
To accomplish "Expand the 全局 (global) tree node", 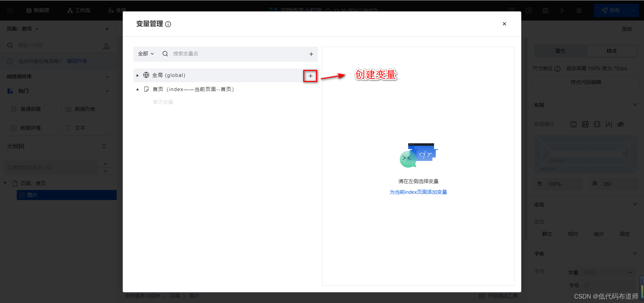I will (138, 76).
